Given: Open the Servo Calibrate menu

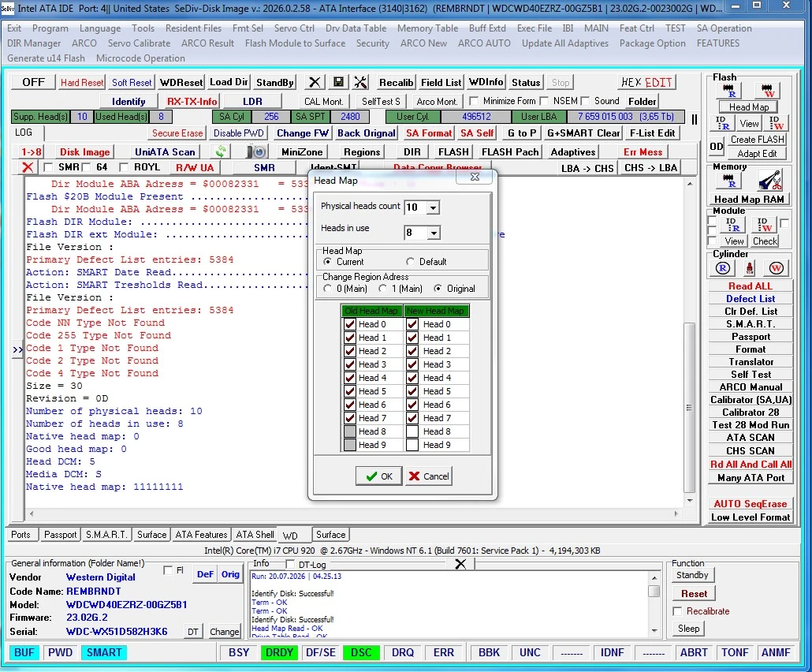Looking at the screenshot, I should point(139,43).
